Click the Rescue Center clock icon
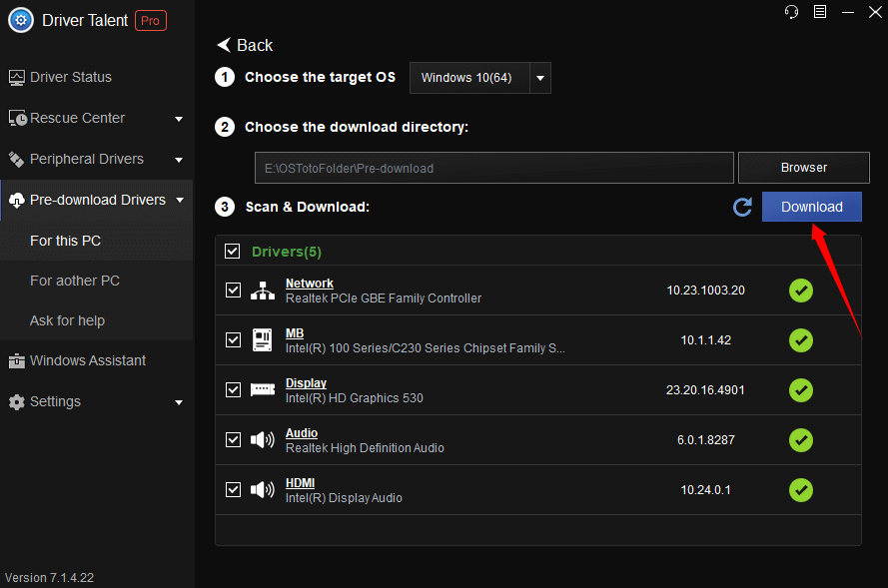 (x=18, y=118)
